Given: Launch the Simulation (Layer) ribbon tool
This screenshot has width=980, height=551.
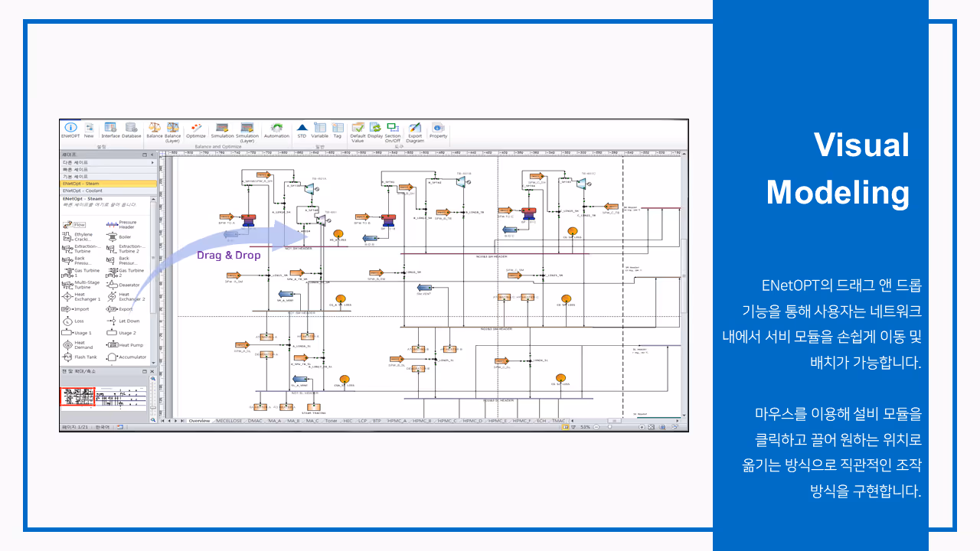Looking at the screenshot, I should 247,132.
